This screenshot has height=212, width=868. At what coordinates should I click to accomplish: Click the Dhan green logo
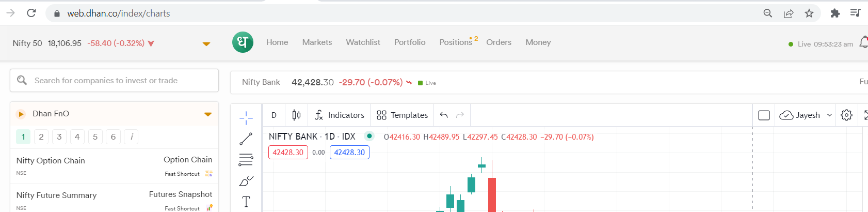(x=243, y=42)
